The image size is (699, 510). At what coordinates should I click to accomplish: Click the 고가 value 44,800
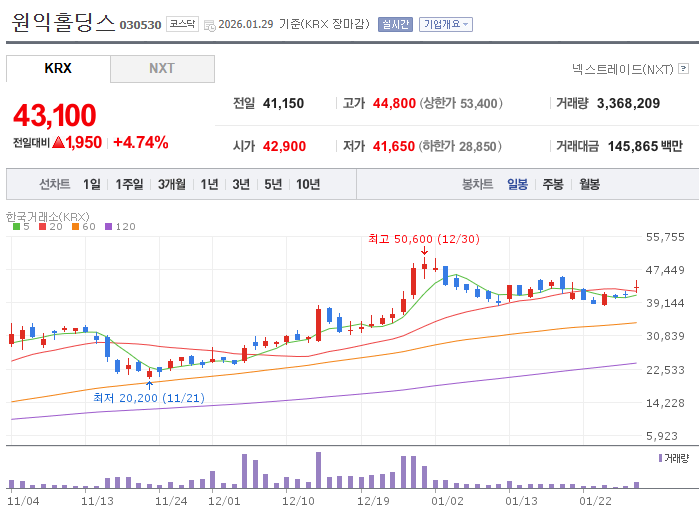(x=394, y=103)
